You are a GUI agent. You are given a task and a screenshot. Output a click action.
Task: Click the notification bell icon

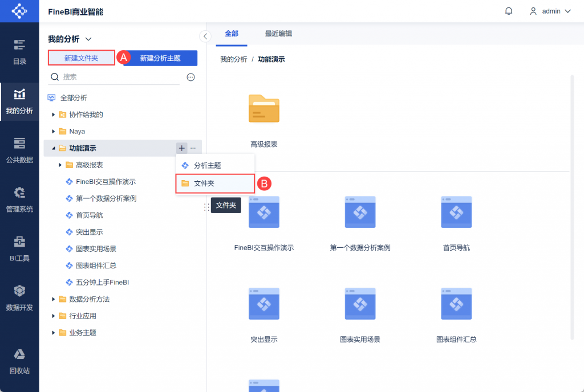click(x=508, y=11)
